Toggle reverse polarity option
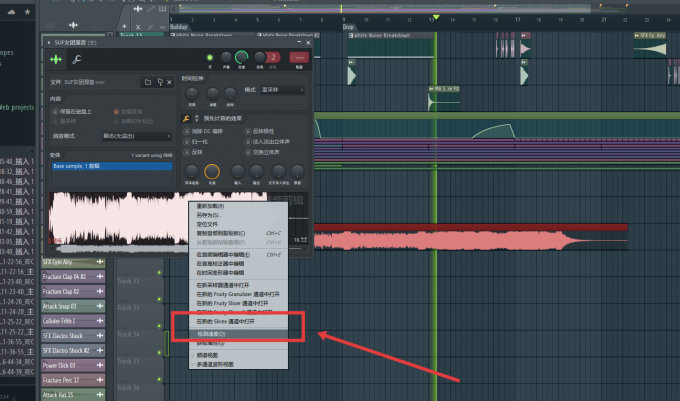Image resolution: width=680 pixels, height=401 pixels. point(248,131)
